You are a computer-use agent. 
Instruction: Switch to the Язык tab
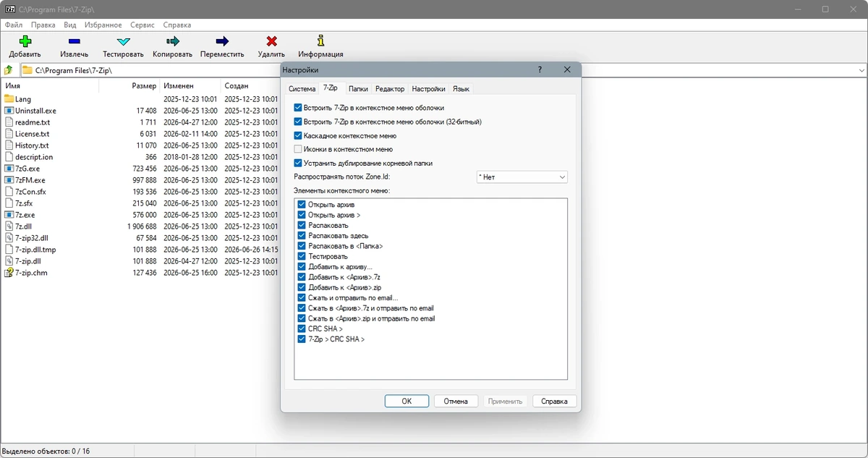461,89
